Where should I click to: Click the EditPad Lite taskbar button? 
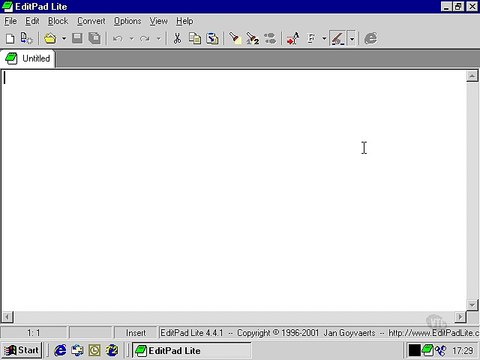pyautogui.click(x=192, y=351)
